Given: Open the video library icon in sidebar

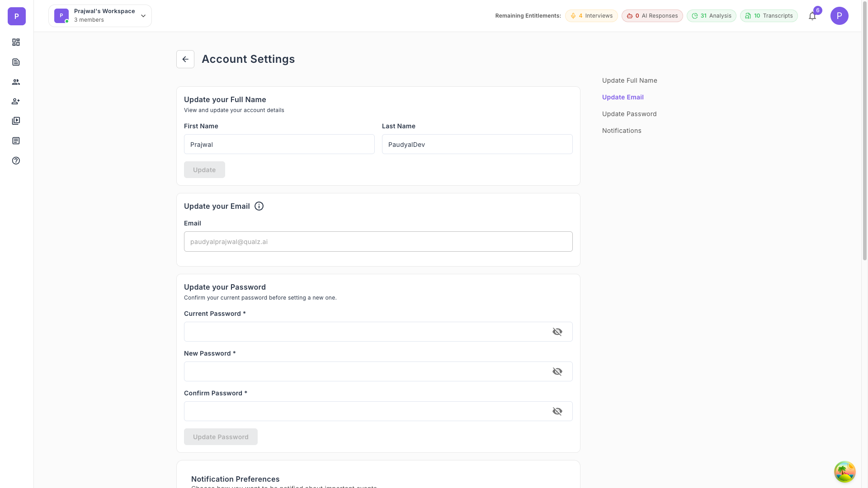Looking at the screenshot, I should [x=16, y=121].
